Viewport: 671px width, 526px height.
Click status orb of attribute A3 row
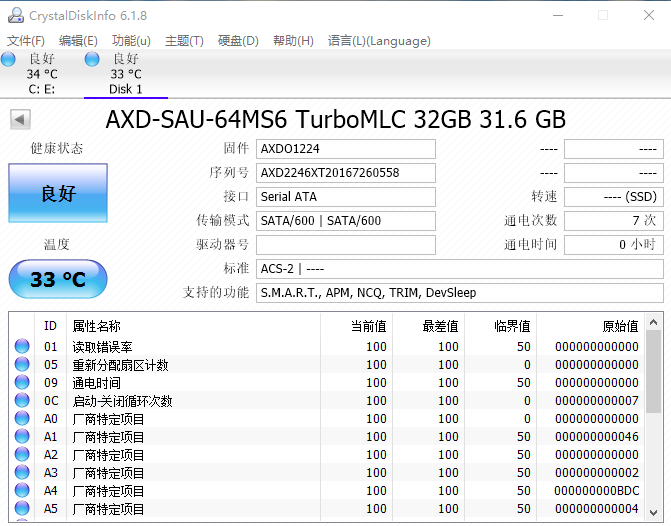point(22,472)
